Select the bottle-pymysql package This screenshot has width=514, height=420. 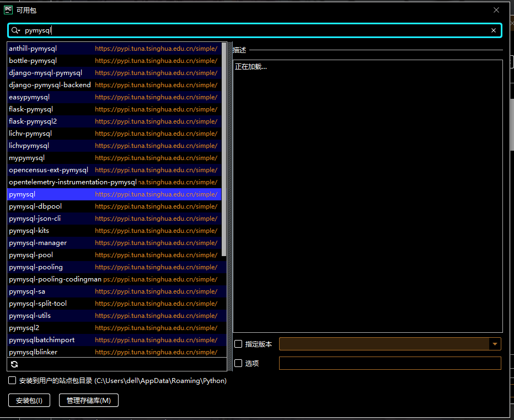pyautogui.click(x=114, y=61)
